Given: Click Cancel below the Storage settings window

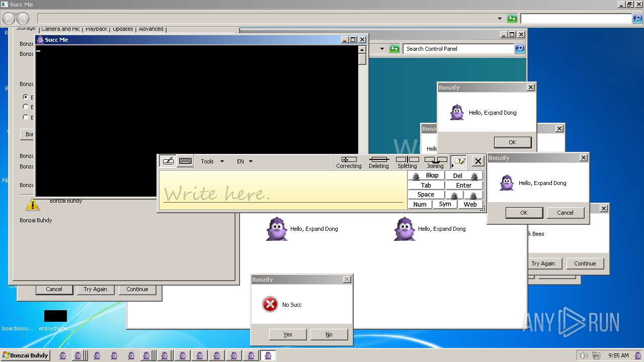Looking at the screenshot, I should tap(54, 289).
